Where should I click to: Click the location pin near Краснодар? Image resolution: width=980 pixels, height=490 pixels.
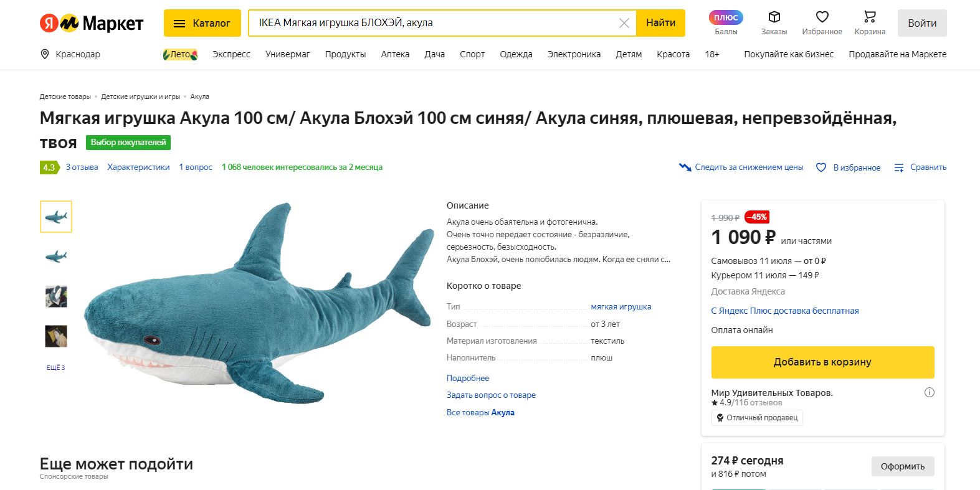[44, 54]
